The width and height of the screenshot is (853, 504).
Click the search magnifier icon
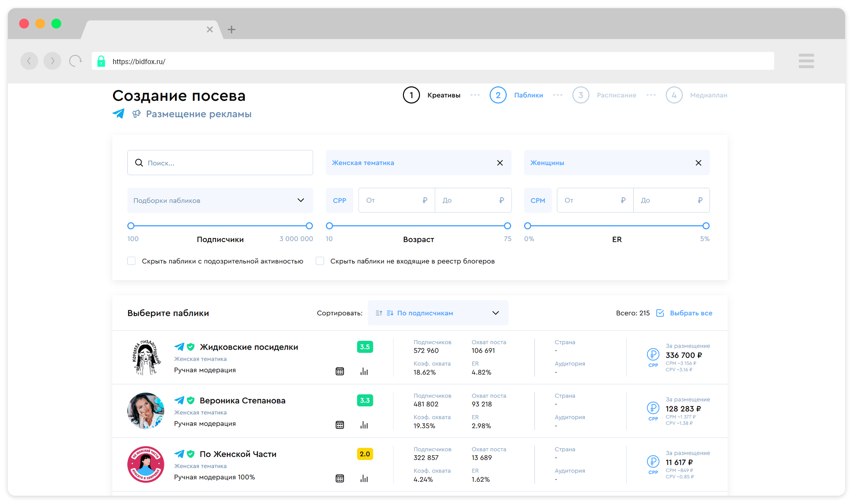[139, 163]
